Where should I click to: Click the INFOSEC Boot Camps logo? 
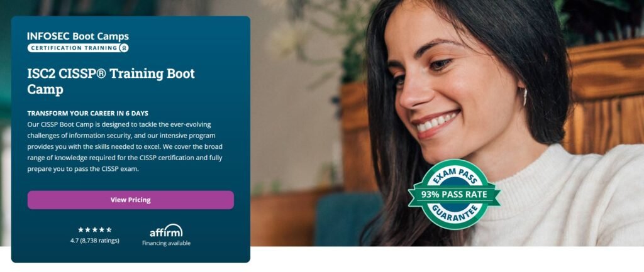pos(78,42)
